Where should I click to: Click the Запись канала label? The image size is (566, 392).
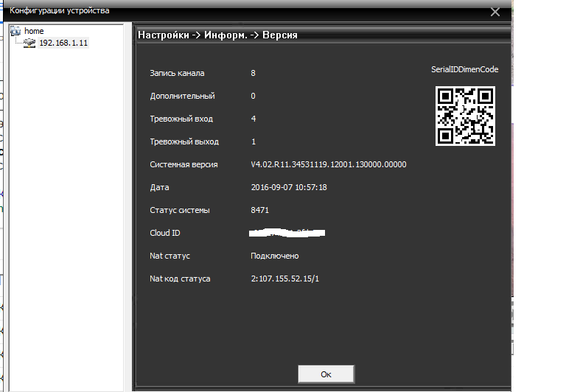coord(177,73)
